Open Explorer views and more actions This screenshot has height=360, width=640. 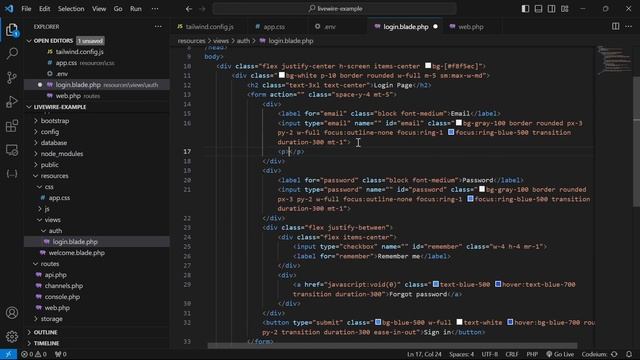pos(158,27)
